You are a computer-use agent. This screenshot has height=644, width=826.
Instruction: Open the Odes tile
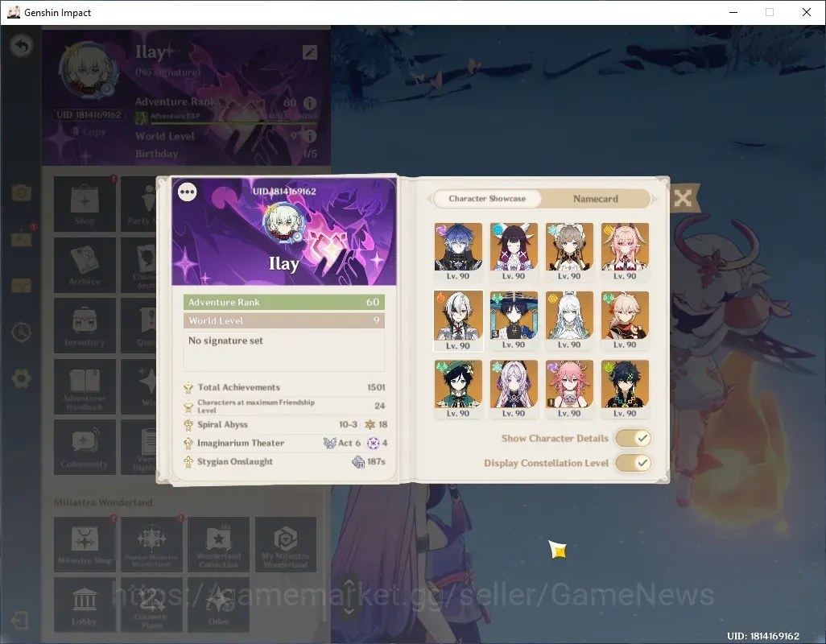click(219, 605)
